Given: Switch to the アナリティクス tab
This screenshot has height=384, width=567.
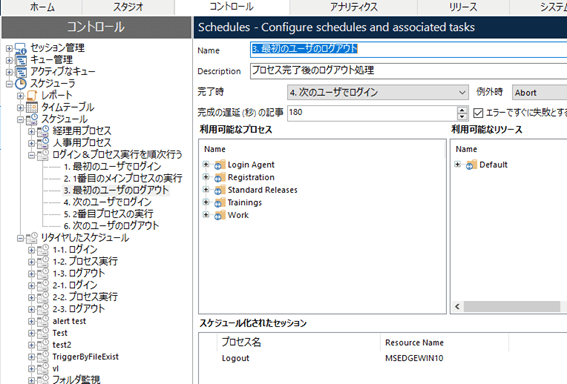Looking at the screenshot, I should pyautogui.click(x=354, y=7).
